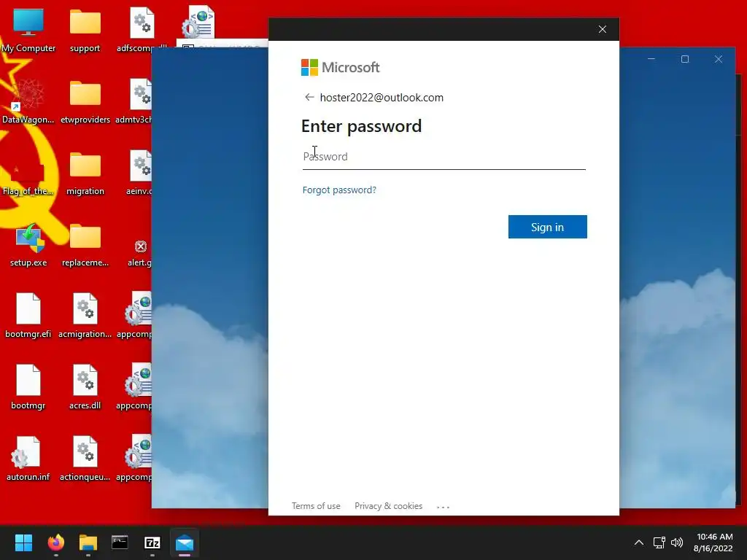Select the aeinv desktop file icon
The height and width of the screenshot is (560, 747).
click(139, 174)
